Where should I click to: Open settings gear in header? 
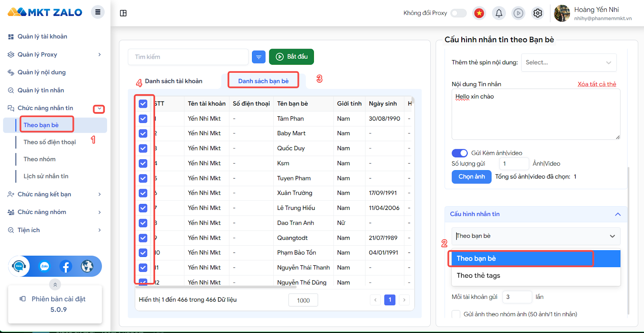click(538, 13)
